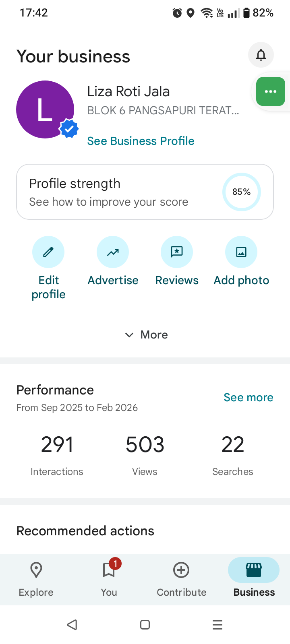Open the Profile strength card
The width and height of the screenshot is (290, 644).
[121, 192]
